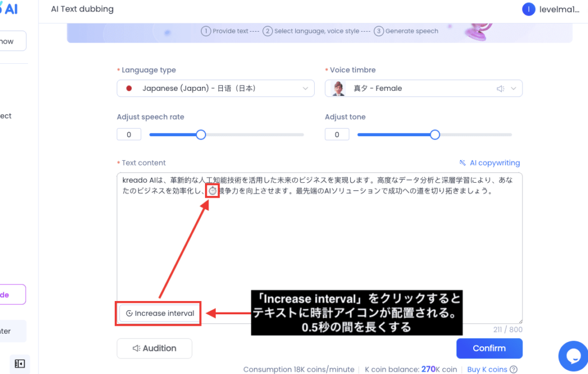Click the Adjust tone slider handle
588x374 pixels.
pos(435,134)
